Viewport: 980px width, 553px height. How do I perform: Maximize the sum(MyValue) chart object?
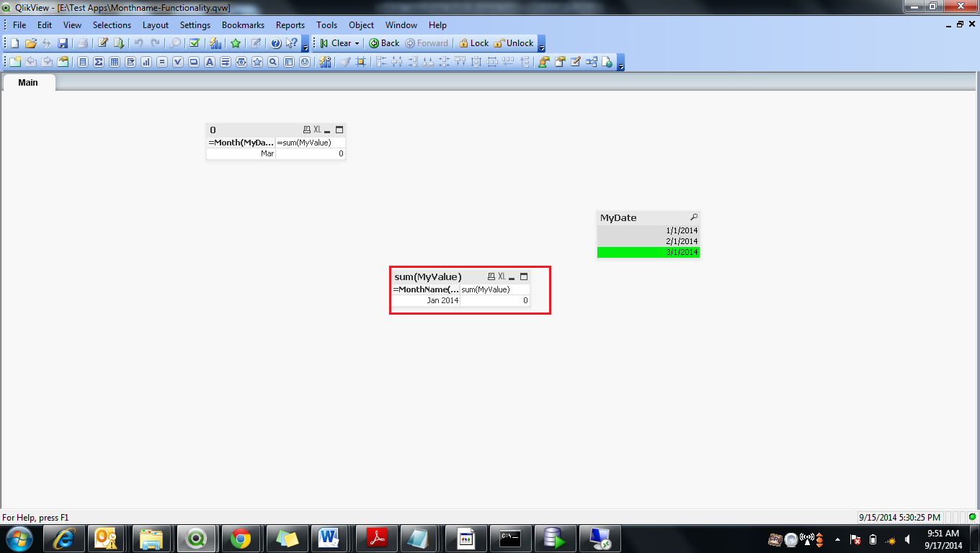coord(524,276)
